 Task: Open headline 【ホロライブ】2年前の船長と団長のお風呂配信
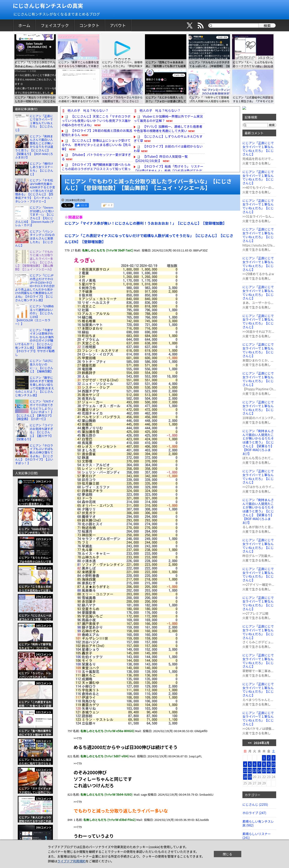(97, 132)
